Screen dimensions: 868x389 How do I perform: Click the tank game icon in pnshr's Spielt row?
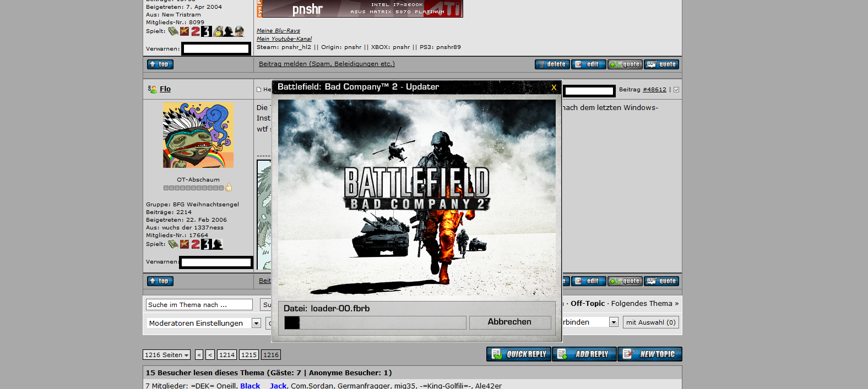pos(173,31)
